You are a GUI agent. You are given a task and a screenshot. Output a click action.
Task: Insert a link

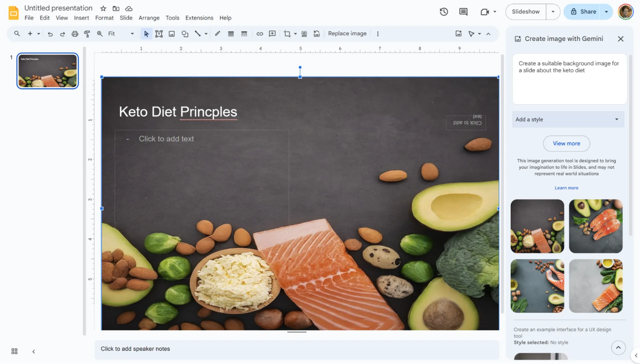pos(260,34)
